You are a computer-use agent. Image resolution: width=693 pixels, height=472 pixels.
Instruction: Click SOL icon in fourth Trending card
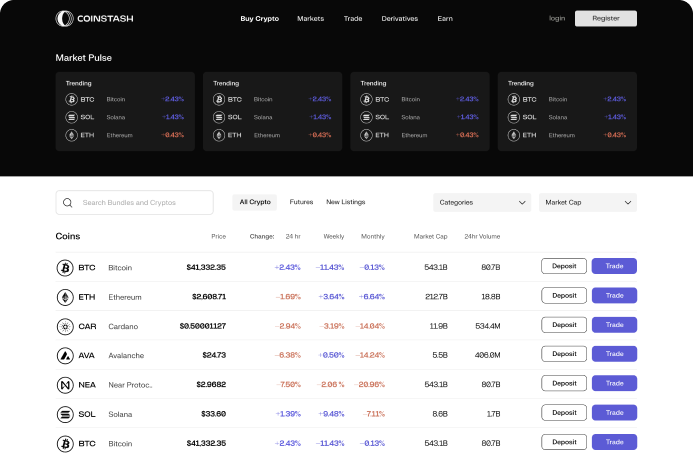coord(514,117)
